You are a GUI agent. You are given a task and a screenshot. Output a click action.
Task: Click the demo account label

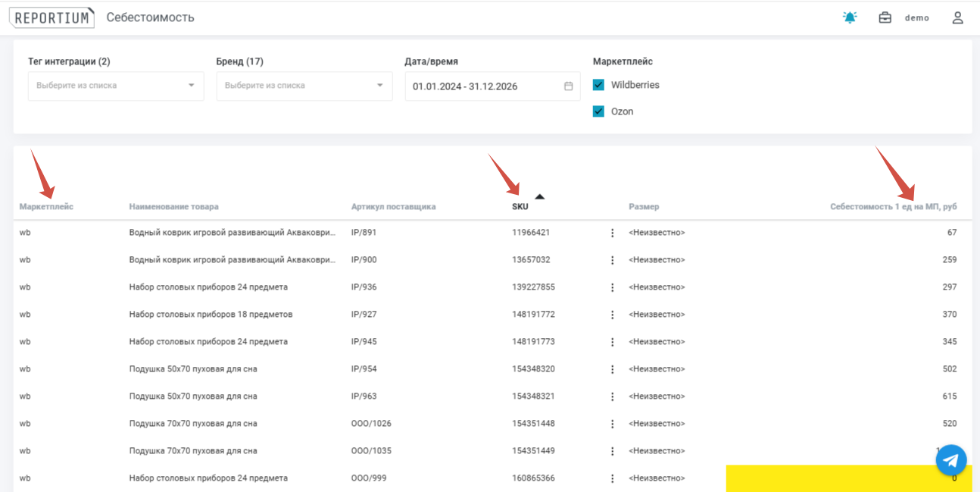pos(916,17)
